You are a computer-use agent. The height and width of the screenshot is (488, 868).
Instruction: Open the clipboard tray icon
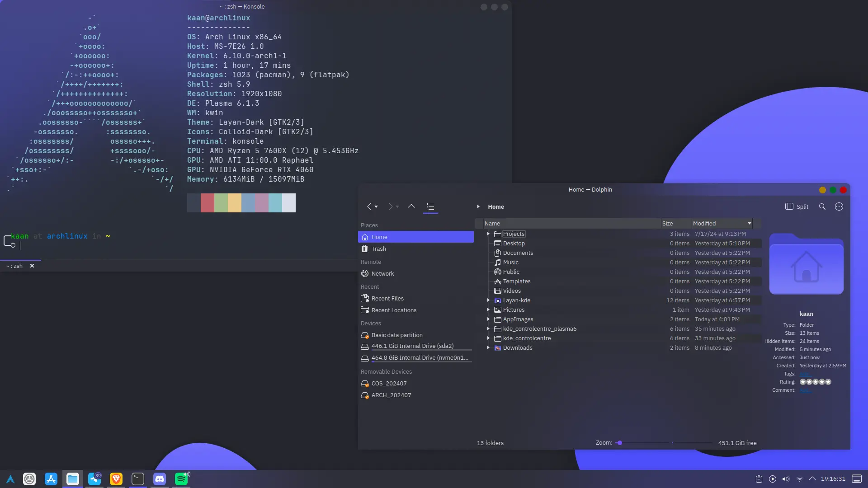759,479
